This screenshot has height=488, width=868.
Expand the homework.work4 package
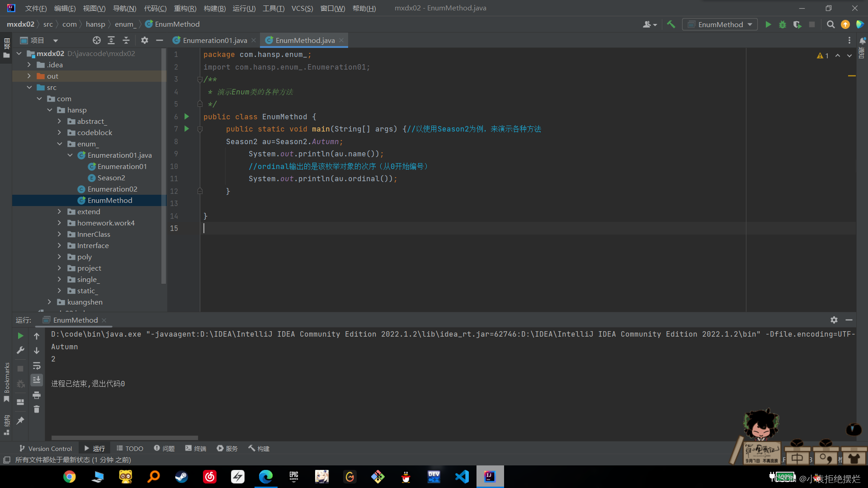59,223
